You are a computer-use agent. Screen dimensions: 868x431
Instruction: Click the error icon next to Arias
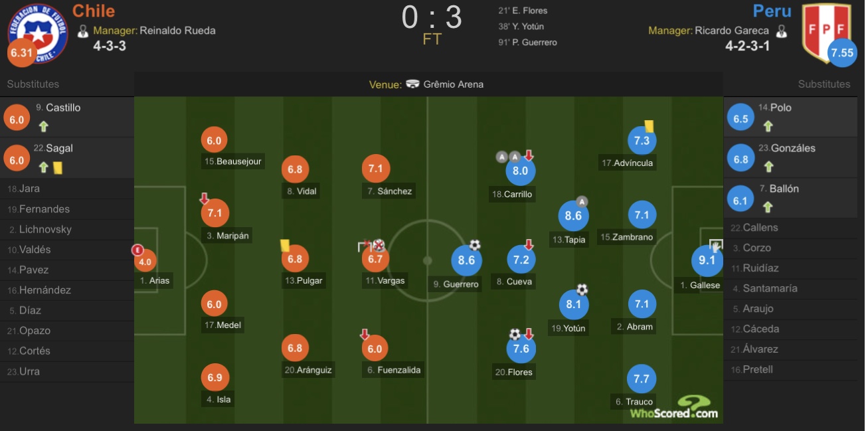pyautogui.click(x=138, y=250)
